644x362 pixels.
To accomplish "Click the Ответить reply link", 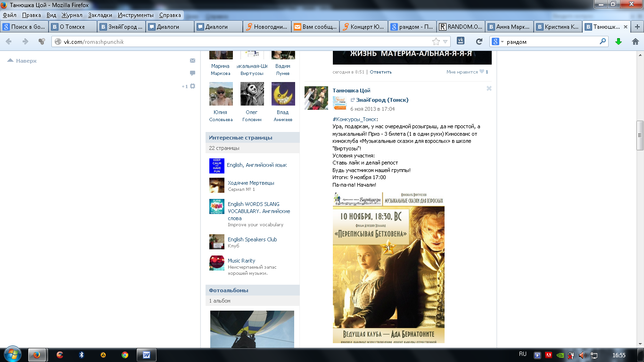I will 380,72.
